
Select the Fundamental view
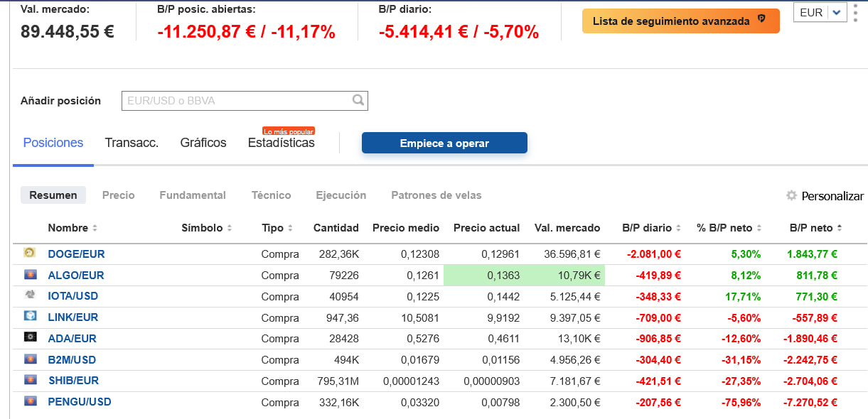tap(193, 195)
